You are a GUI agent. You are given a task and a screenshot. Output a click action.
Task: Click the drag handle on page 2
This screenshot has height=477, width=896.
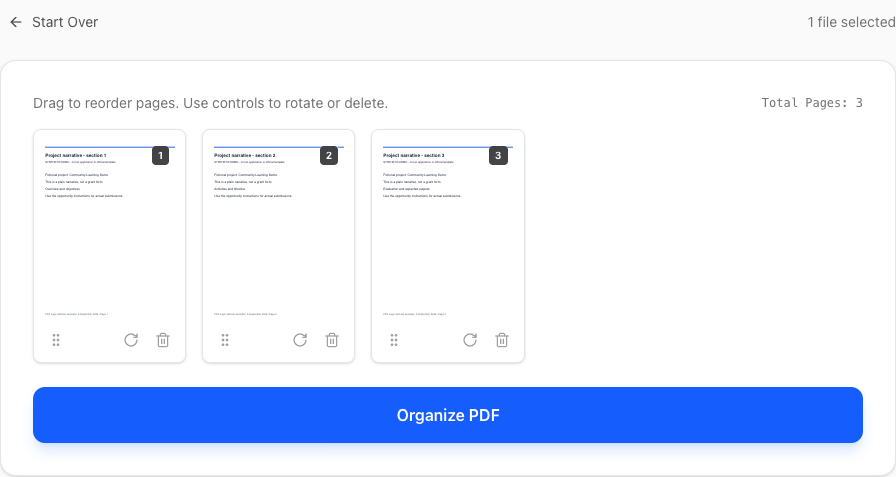225,340
